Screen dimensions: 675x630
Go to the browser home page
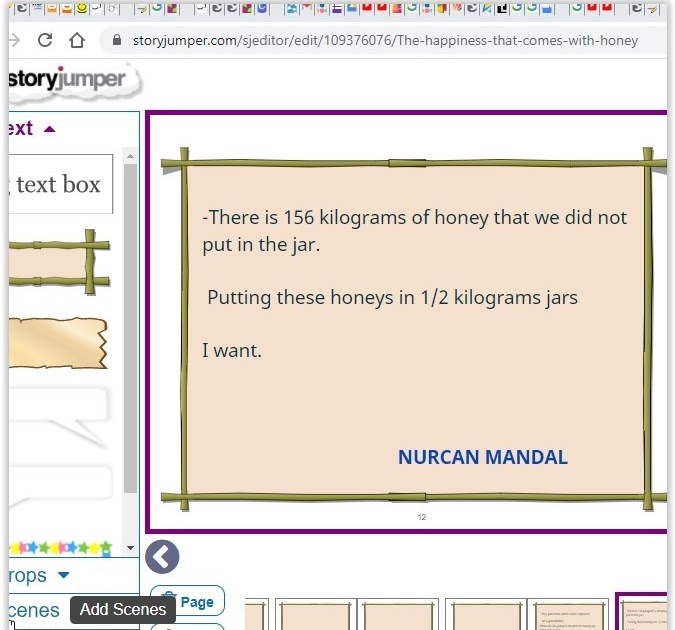(77, 40)
